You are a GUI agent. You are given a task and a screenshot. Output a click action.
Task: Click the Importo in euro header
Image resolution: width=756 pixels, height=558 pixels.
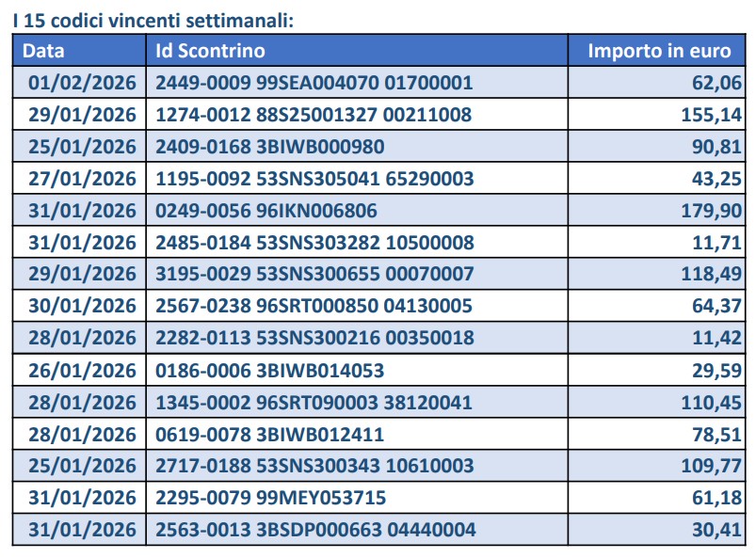click(659, 51)
